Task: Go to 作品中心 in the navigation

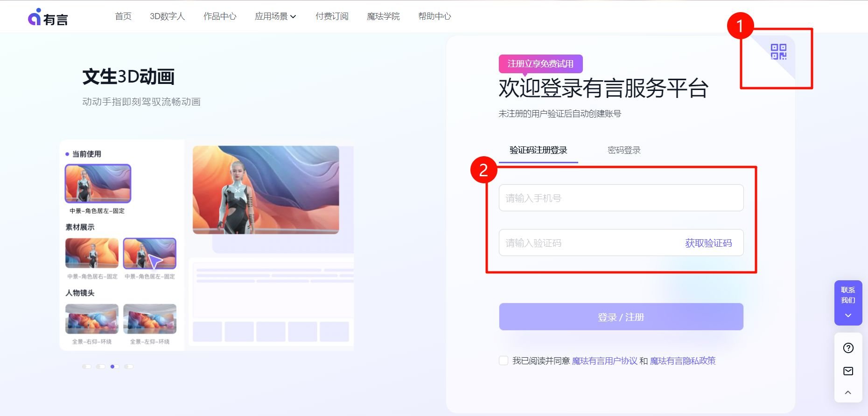Action: [220, 16]
